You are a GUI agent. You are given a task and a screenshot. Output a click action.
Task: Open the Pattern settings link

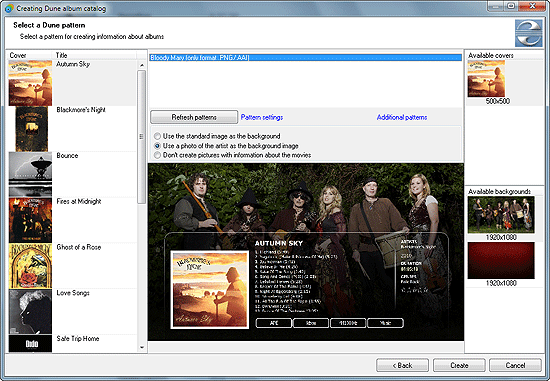tap(262, 117)
